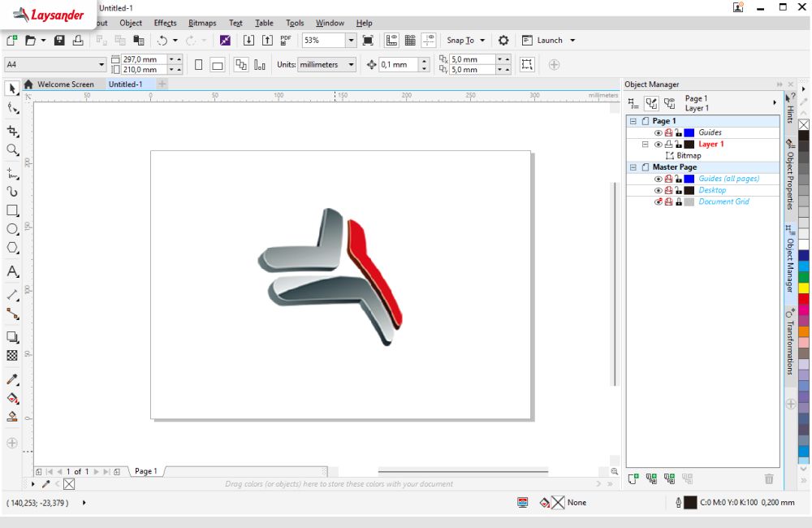This screenshot has height=528, width=812.
Task: Collapse the Master Page tree node
Action: [633, 167]
